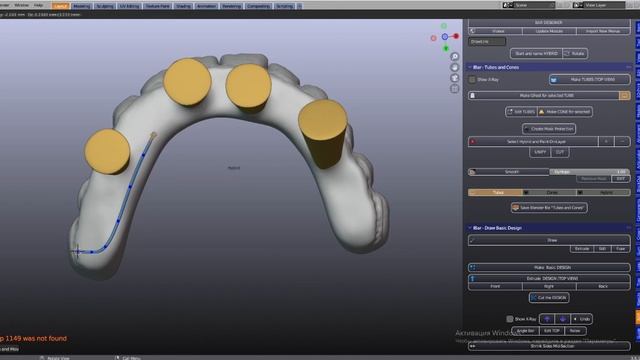Viewport: 640px width, 360px height.
Task: Switch to the Shading workspace tab
Action: pos(183,6)
